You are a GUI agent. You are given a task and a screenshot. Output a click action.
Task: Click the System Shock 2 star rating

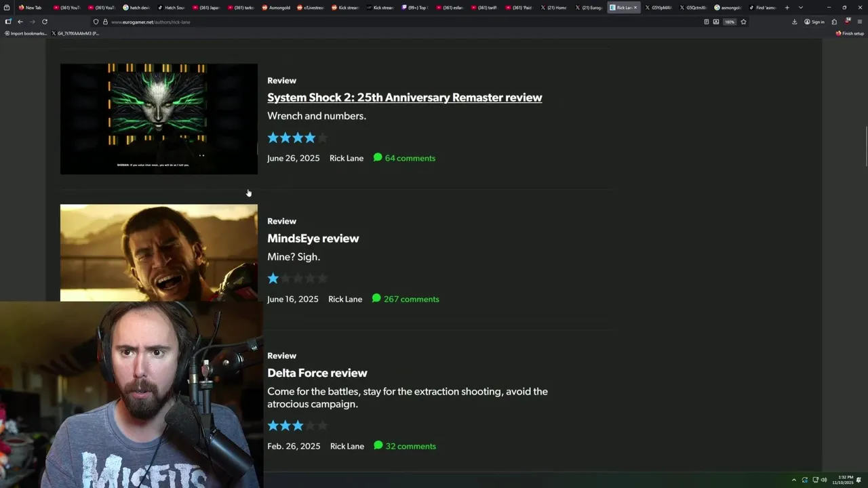click(x=298, y=138)
